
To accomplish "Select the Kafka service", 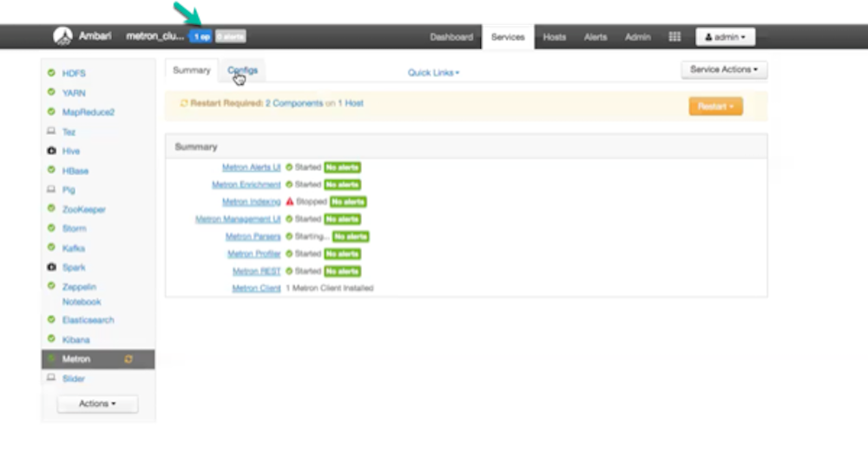I will (x=74, y=248).
